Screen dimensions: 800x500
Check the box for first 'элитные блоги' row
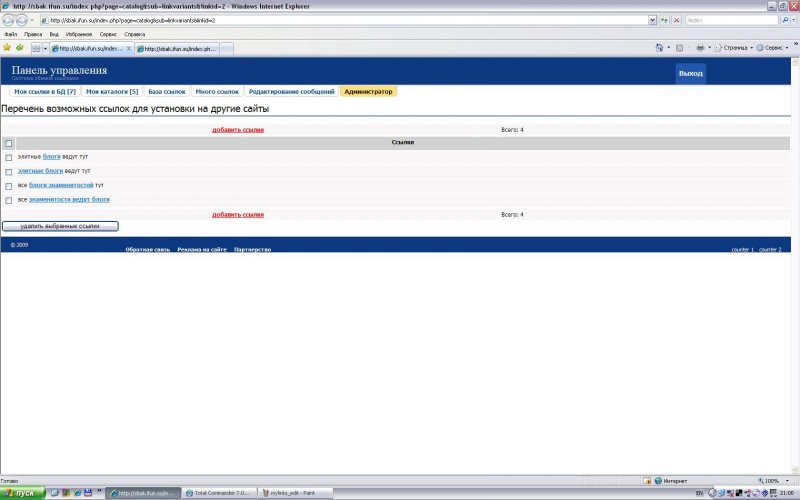click(9, 157)
